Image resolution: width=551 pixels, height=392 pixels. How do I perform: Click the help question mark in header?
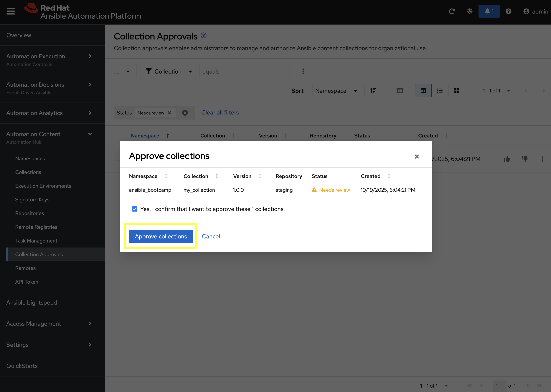[509, 11]
